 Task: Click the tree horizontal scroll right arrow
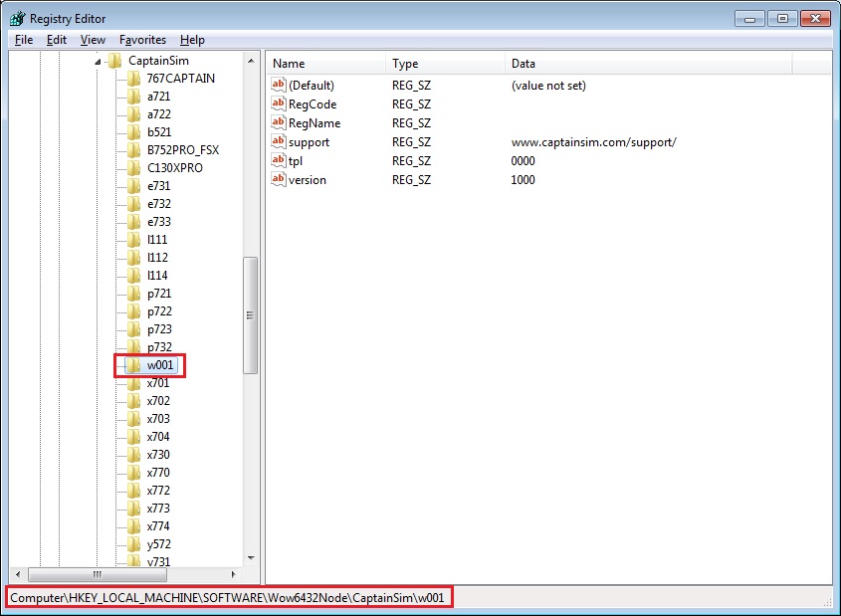click(x=234, y=575)
